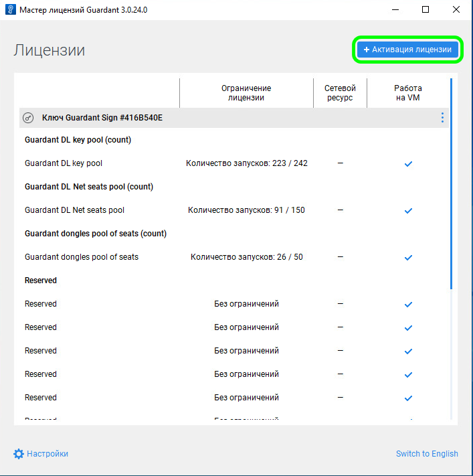
Task: Click the Guardant DL Net seats pool (count) heading
Action: [89, 187]
